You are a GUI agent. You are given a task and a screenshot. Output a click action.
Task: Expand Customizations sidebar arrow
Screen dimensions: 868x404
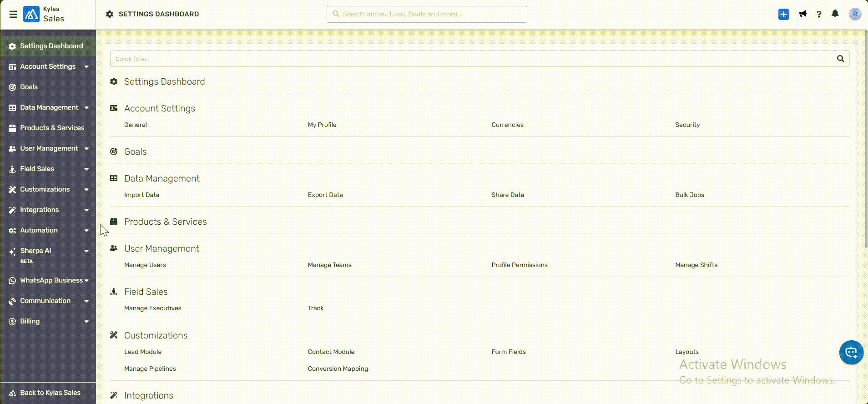(x=86, y=190)
